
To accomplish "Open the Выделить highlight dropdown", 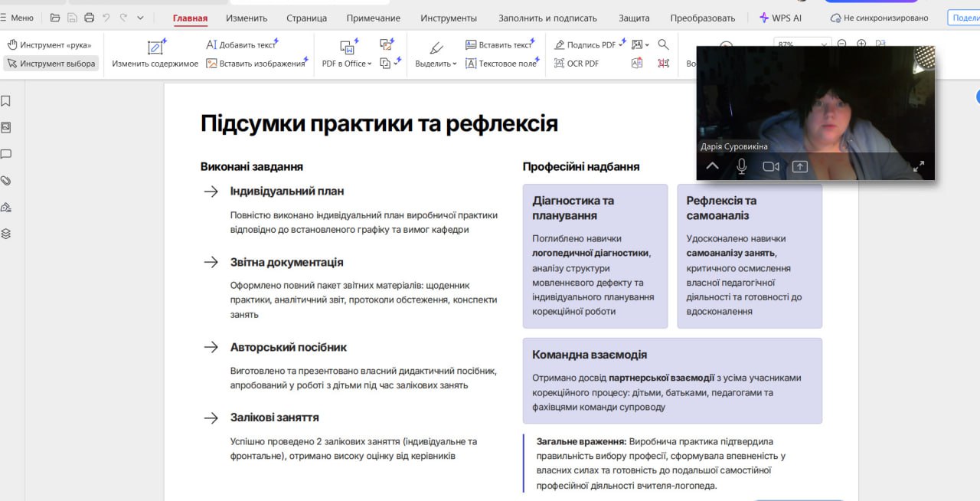I will 436,64.
